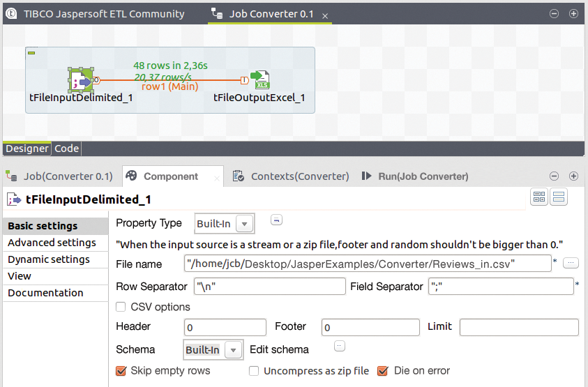Switch to row layout view icon in Component

point(559,197)
